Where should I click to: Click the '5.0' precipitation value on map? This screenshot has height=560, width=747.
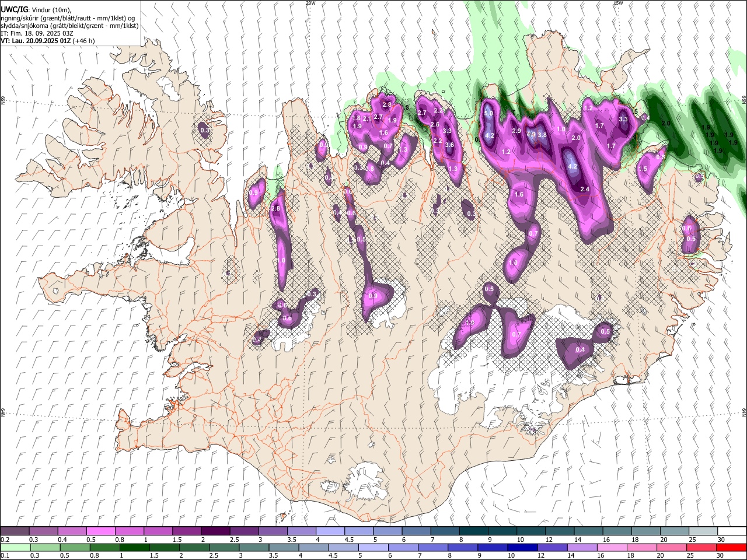pos(489,114)
